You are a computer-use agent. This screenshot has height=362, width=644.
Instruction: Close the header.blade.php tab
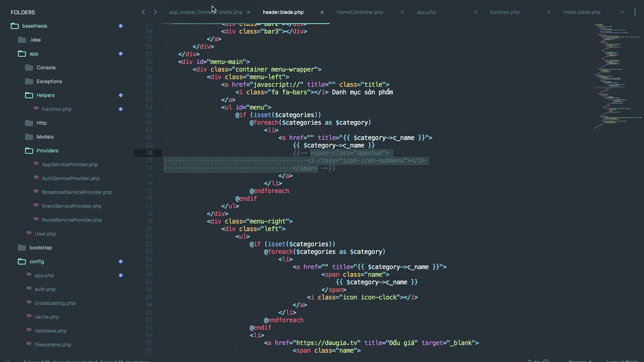point(322,12)
